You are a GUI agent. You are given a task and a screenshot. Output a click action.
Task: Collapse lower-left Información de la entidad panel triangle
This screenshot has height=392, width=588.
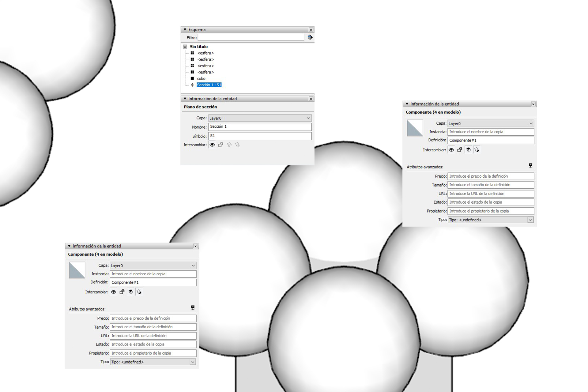tap(69, 246)
